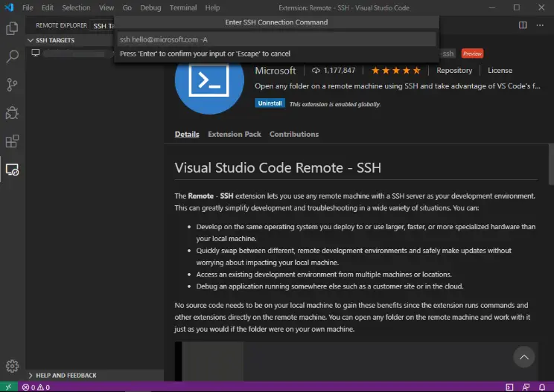Image resolution: width=554 pixels, height=392 pixels.
Task: Open the Selection menu
Action: [x=76, y=7]
